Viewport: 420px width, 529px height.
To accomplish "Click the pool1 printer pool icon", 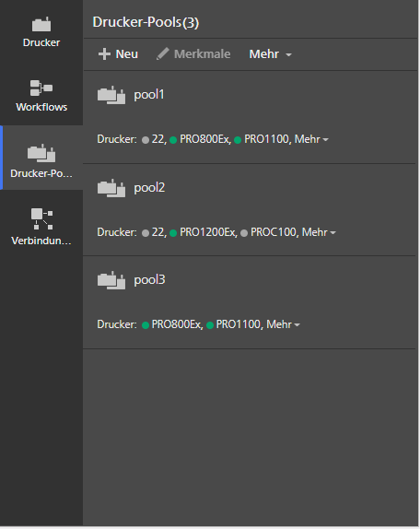I will coord(111,95).
